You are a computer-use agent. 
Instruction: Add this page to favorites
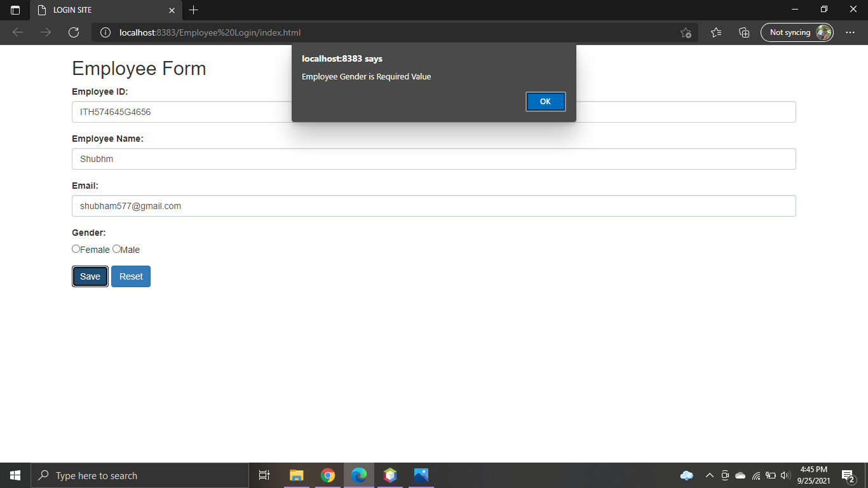click(x=686, y=32)
